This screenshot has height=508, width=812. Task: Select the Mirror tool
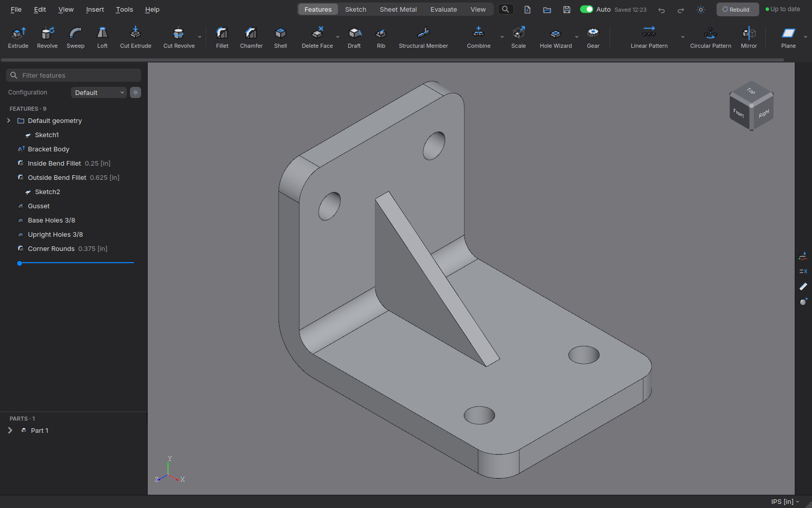[x=749, y=38]
